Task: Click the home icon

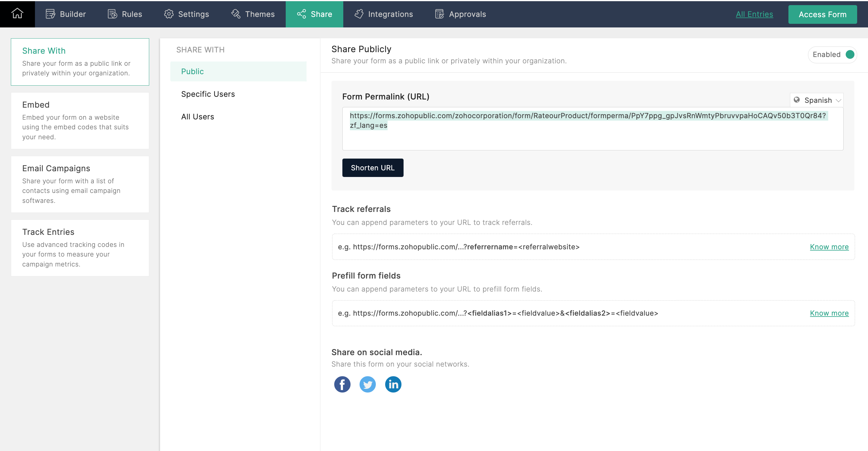Action: 17,14
